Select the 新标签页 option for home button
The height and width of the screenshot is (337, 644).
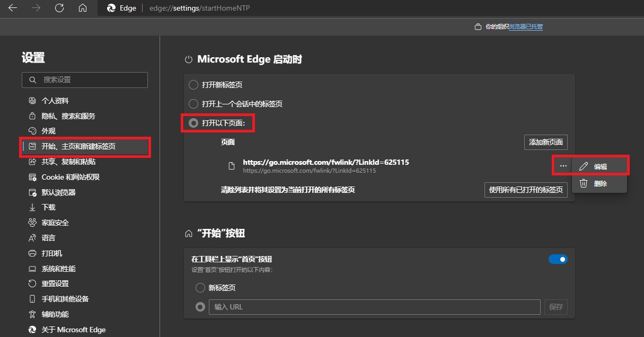click(200, 288)
